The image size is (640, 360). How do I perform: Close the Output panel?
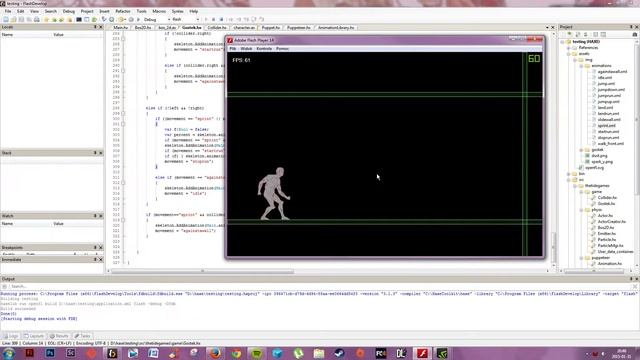pos(636,279)
